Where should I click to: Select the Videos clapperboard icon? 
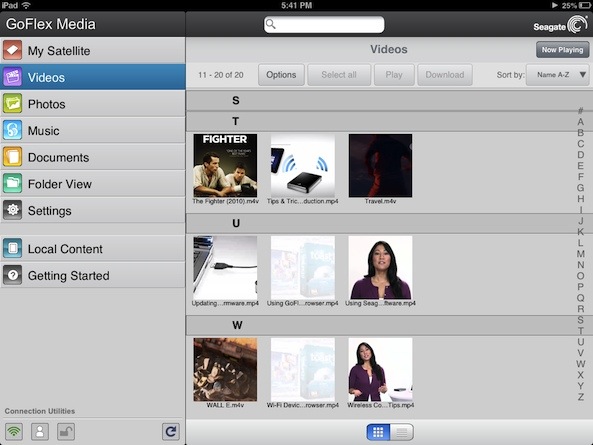coord(12,77)
